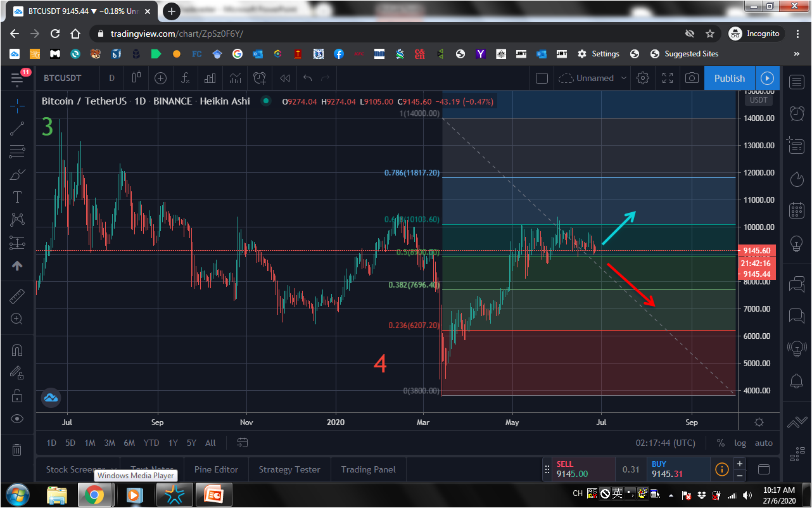Image resolution: width=812 pixels, height=508 pixels.
Task: Open the USDT currency selector on price axis
Action: click(x=758, y=100)
